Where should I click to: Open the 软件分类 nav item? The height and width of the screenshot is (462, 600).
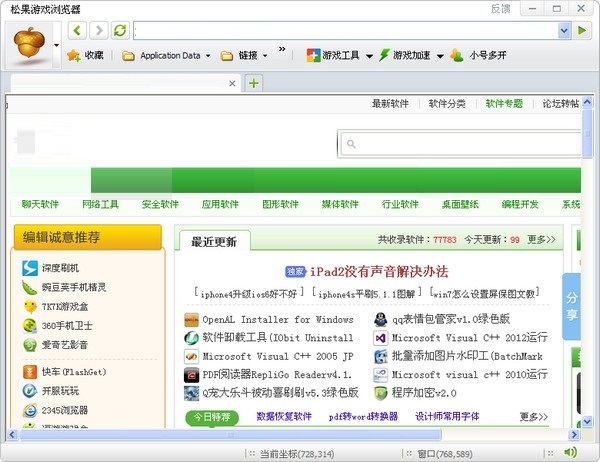447,104
